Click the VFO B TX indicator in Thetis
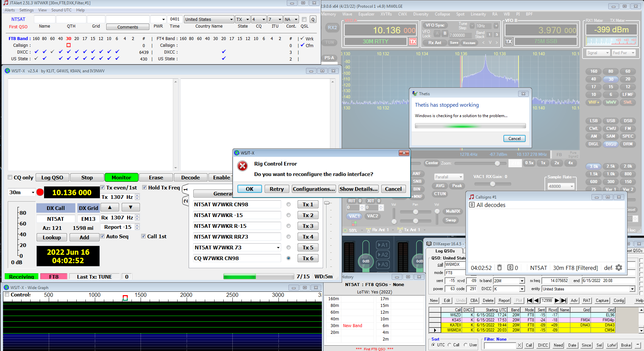This screenshot has width=644, height=351. pos(508,41)
